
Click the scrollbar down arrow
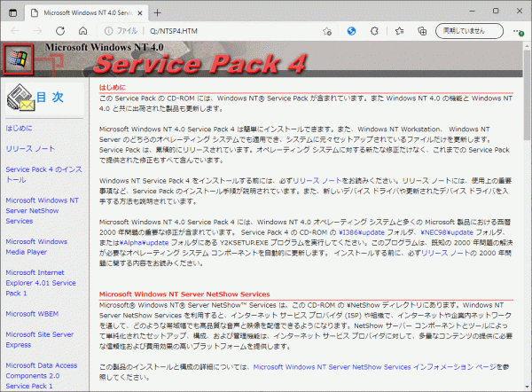coord(527,387)
